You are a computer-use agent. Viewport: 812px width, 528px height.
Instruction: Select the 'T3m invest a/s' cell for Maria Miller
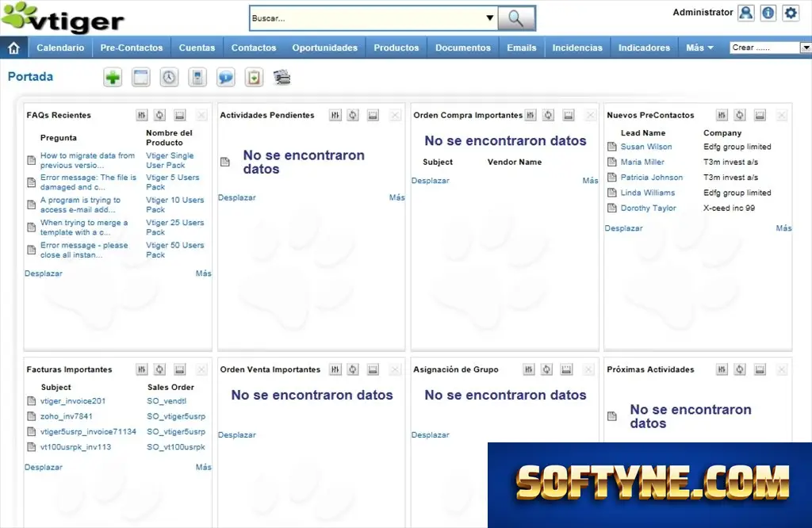[x=730, y=162]
